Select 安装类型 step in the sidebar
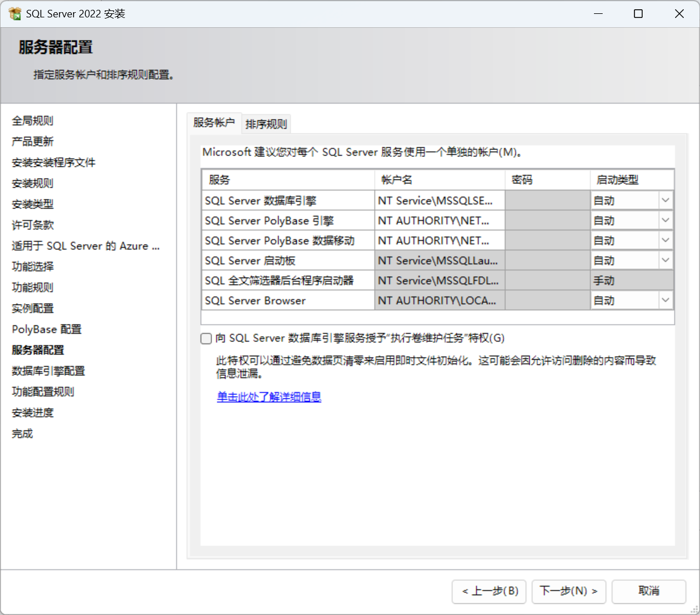Image resolution: width=700 pixels, height=615 pixels. pyautogui.click(x=32, y=204)
